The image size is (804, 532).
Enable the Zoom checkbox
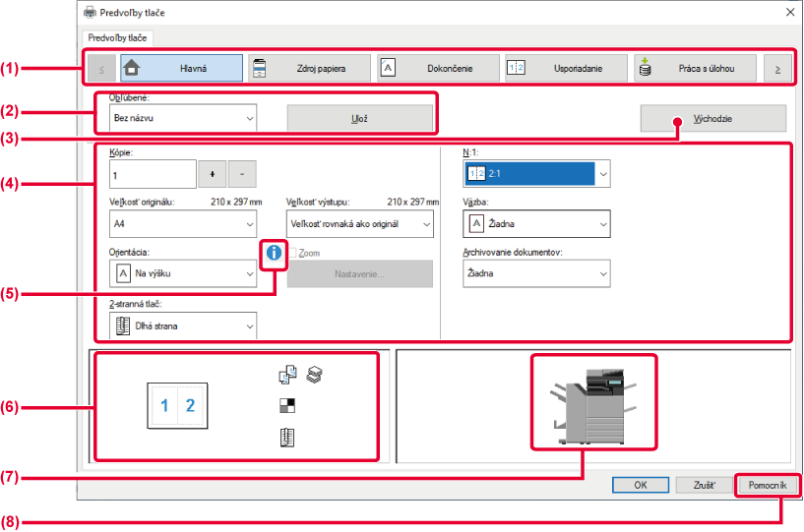(292, 253)
